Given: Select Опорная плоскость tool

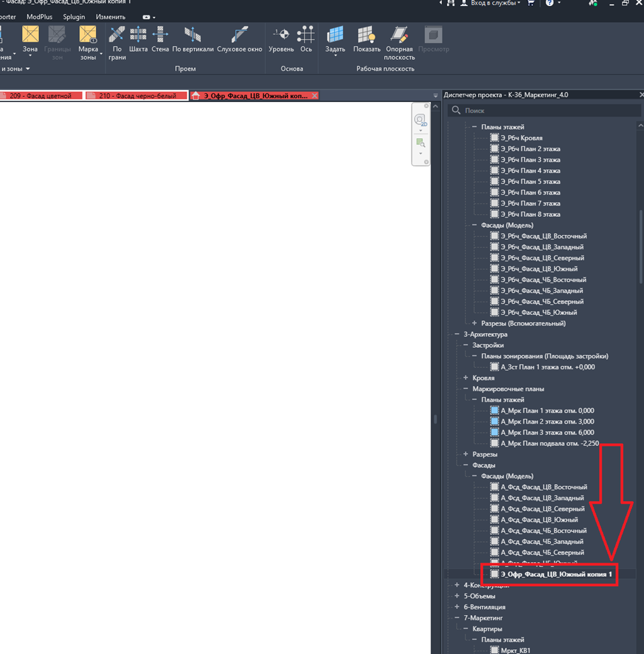Looking at the screenshot, I should click(x=399, y=42).
